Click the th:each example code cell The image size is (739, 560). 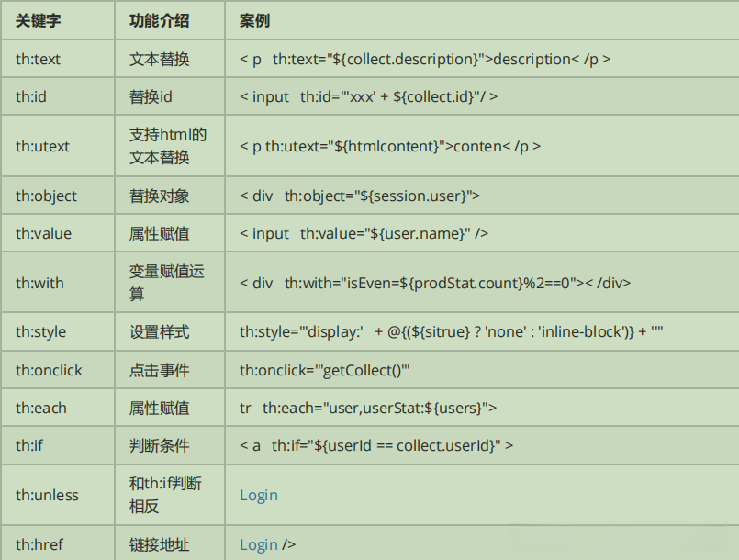(x=368, y=408)
